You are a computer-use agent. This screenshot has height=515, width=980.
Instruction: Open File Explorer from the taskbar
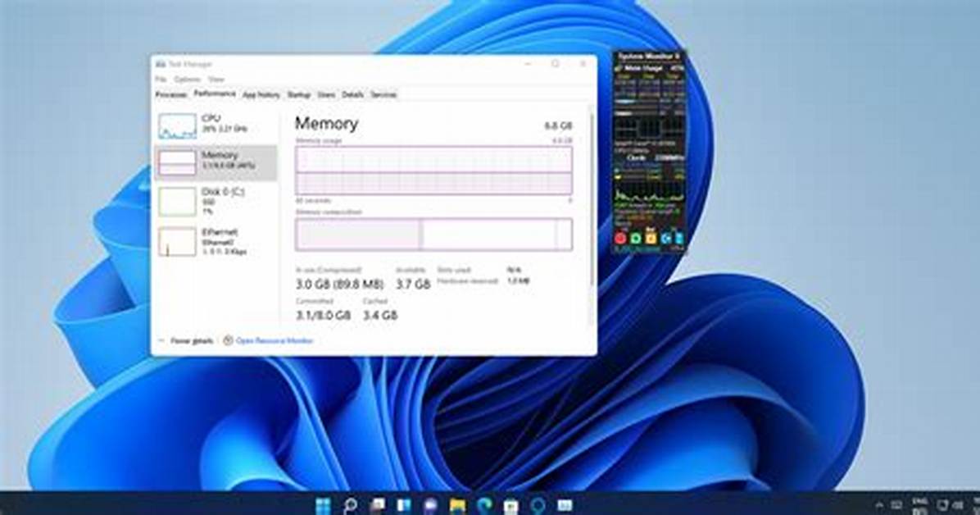click(x=458, y=505)
